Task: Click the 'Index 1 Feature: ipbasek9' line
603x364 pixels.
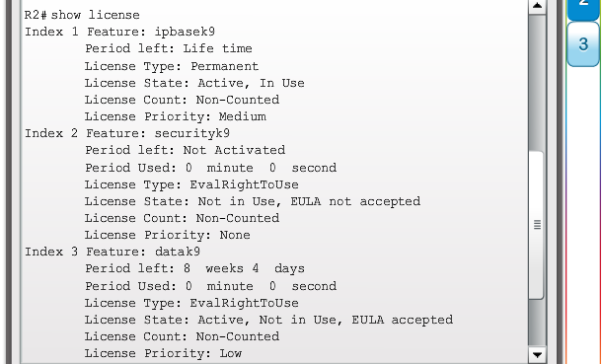Action: tap(120, 32)
